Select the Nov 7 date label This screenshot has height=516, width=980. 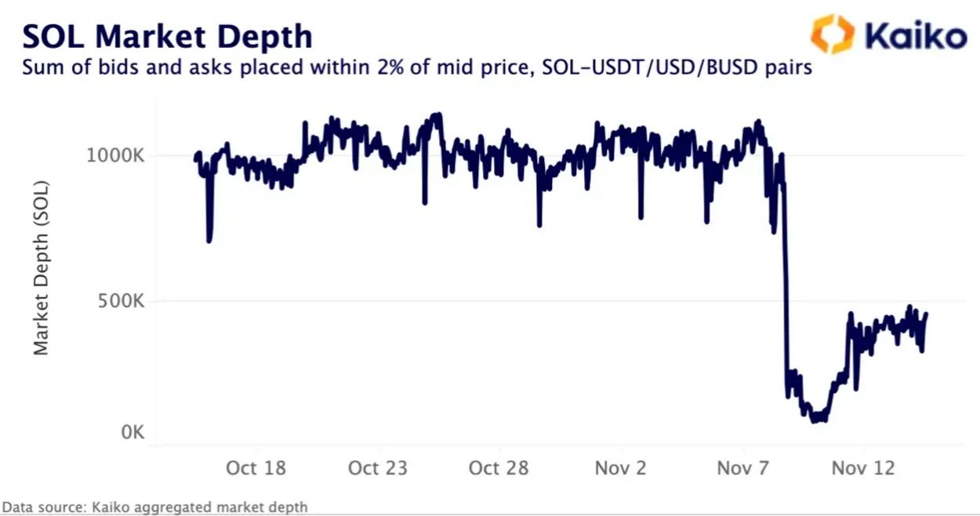pyautogui.click(x=742, y=468)
